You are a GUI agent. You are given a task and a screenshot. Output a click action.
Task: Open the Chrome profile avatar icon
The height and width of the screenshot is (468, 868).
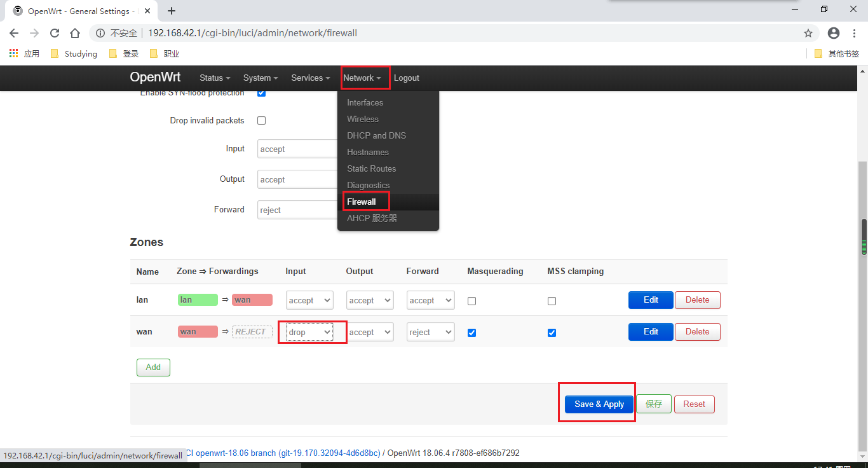(x=834, y=33)
